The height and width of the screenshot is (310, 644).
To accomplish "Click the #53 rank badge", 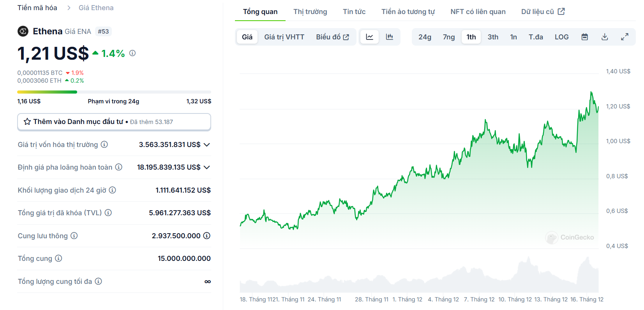I will pos(103,31).
